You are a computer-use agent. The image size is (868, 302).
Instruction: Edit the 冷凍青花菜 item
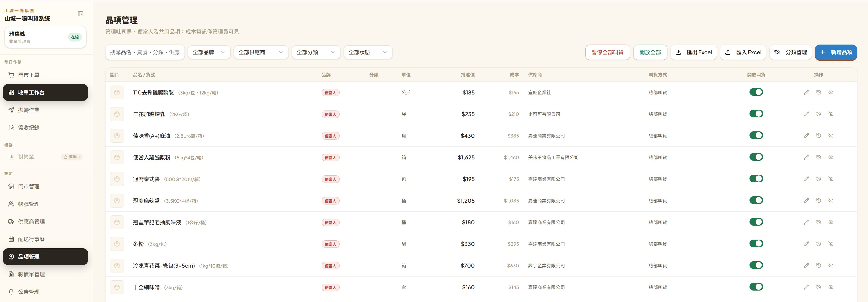(x=806, y=266)
